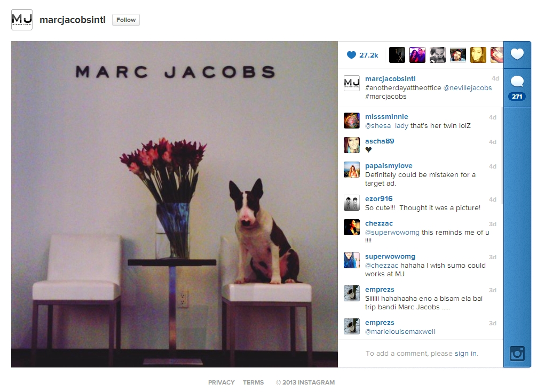Open comments via the speech bubble icon

point(517,82)
